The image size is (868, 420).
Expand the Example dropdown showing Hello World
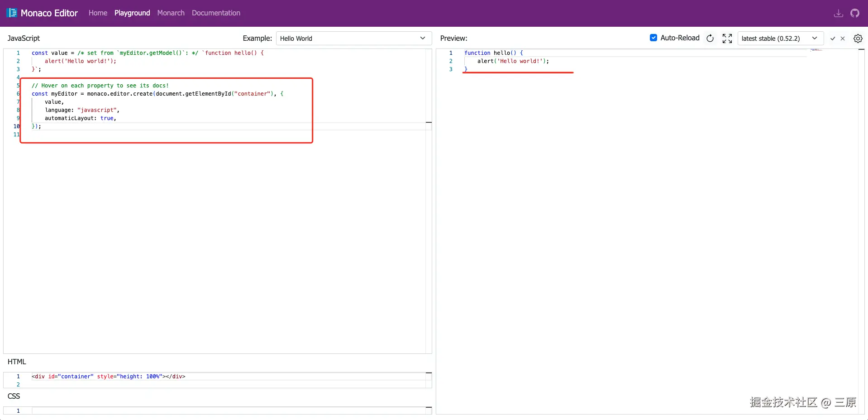point(353,39)
